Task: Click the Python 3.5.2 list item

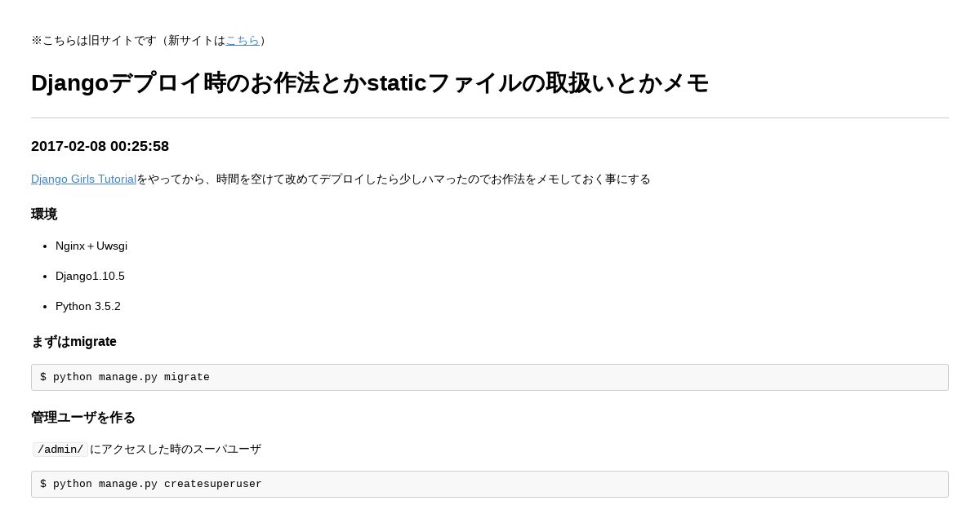Action: click(x=88, y=306)
